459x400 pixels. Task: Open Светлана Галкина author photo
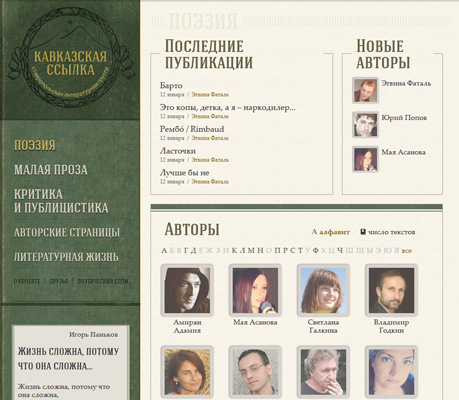(x=323, y=290)
